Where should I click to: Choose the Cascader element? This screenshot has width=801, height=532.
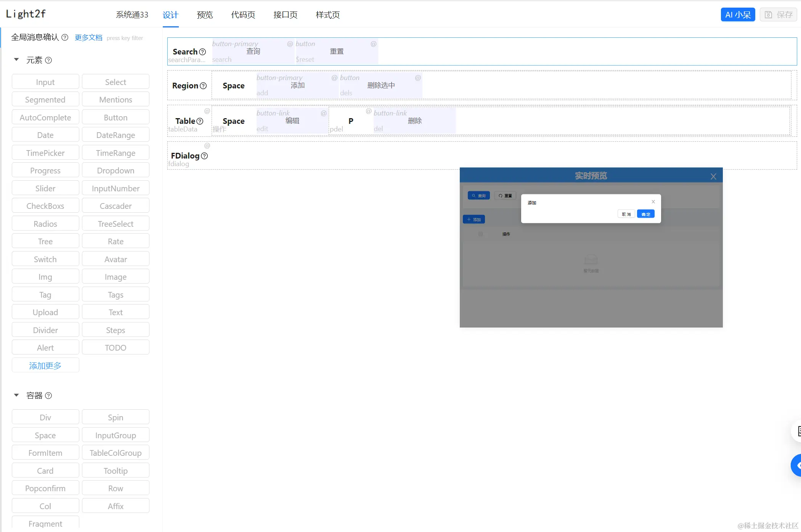pos(116,206)
